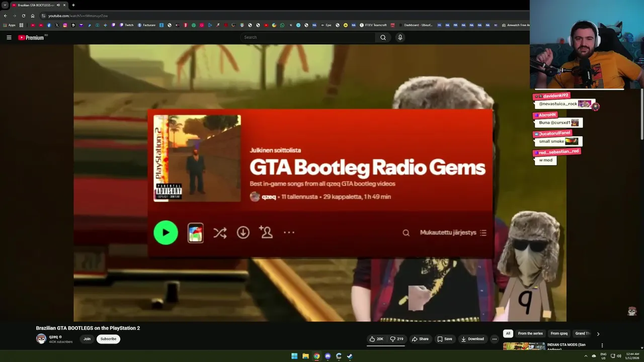Click the 443K subscribers text

(x=61, y=342)
